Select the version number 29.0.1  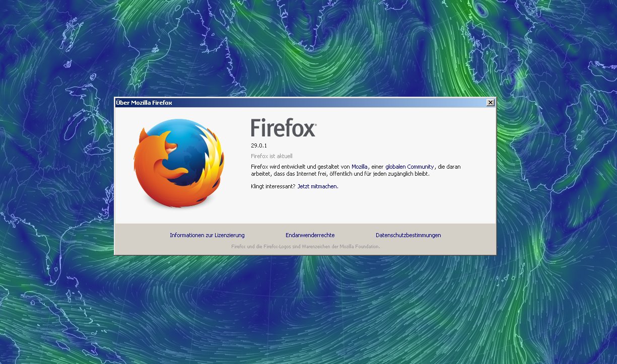pyautogui.click(x=259, y=146)
